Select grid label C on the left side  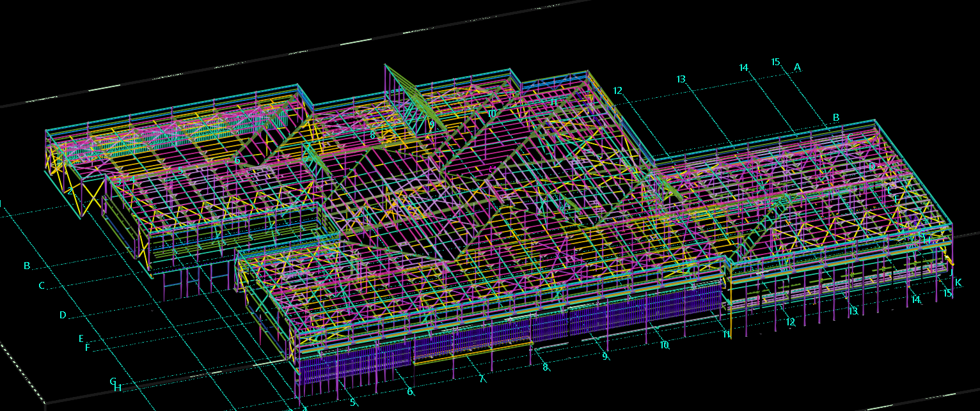click(42, 286)
